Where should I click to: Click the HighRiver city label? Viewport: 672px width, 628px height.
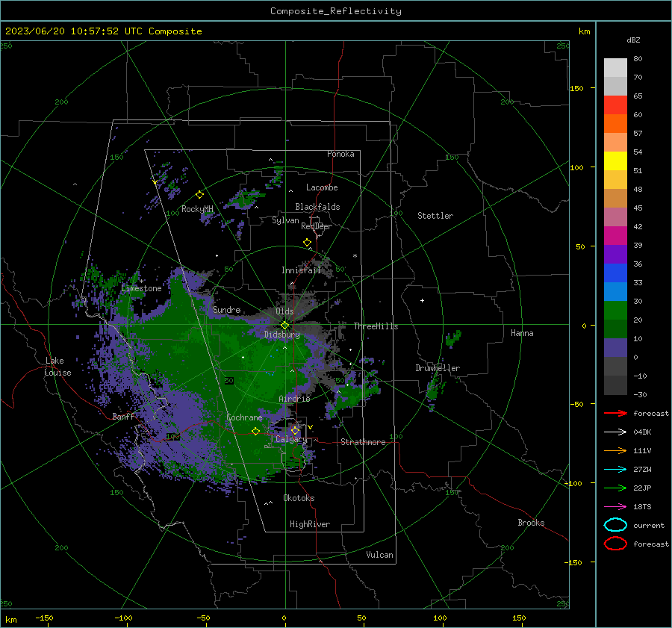(x=310, y=524)
